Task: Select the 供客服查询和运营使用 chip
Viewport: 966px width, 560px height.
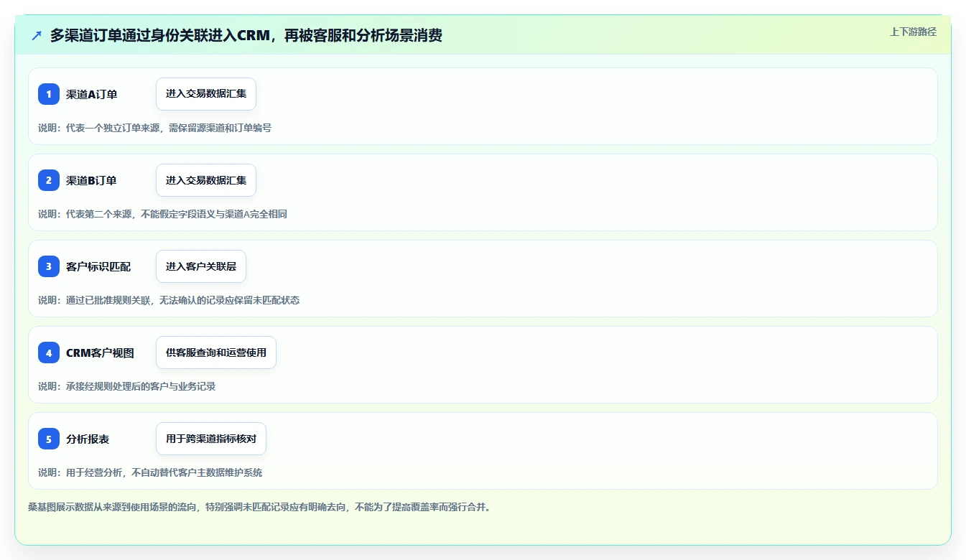Action: point(216,353)
